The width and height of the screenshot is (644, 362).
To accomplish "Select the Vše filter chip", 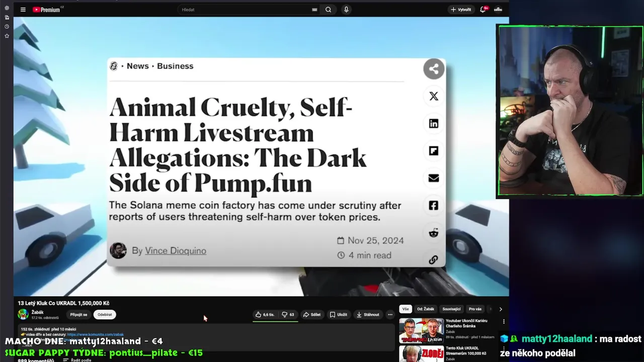I will coord(406,309).
